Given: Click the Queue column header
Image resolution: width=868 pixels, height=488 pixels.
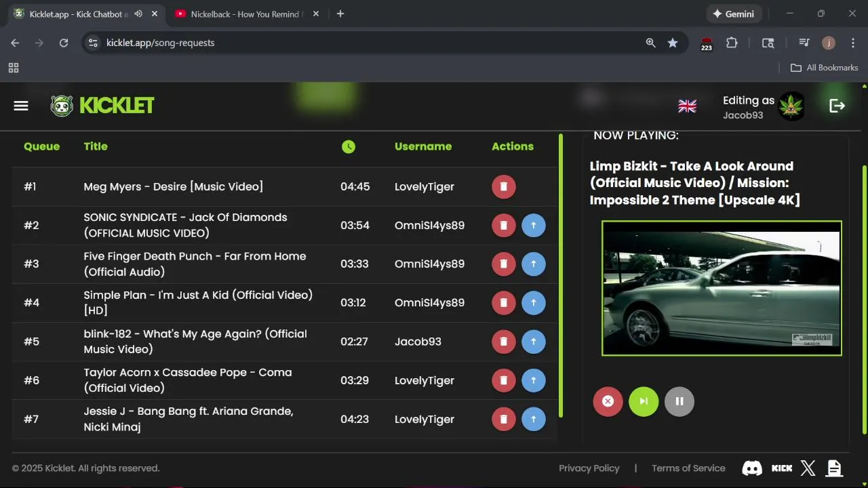Looking at the screenshot, I should (41, 146).
